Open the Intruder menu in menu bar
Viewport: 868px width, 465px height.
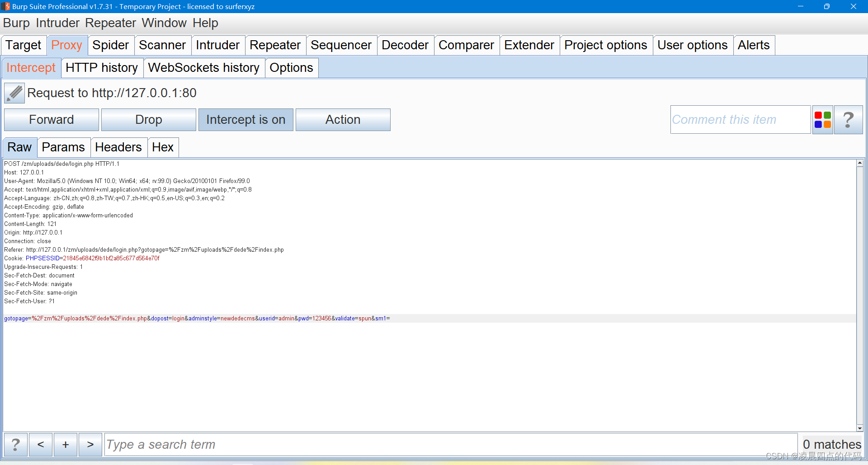click(57, 23)
